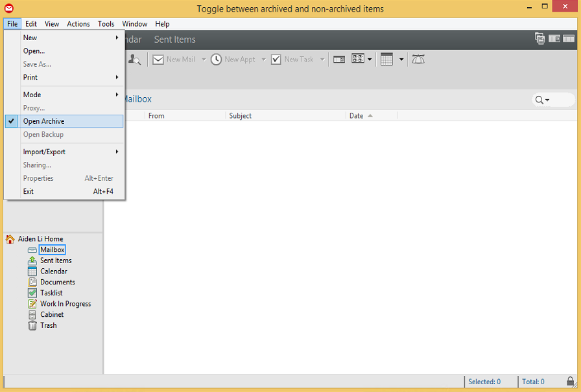Click the Work In Progress folder icon

[32, 304]
